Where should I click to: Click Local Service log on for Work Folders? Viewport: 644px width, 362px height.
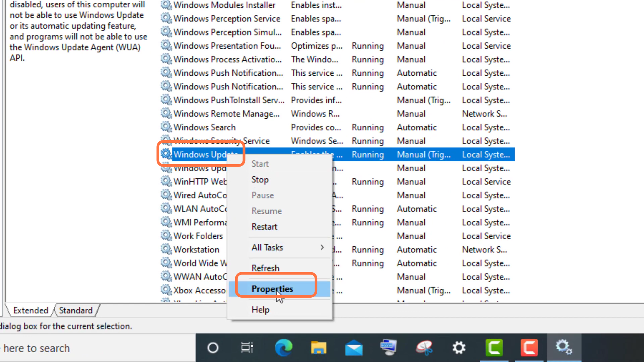pyautogui.click(x=486, y=236)
